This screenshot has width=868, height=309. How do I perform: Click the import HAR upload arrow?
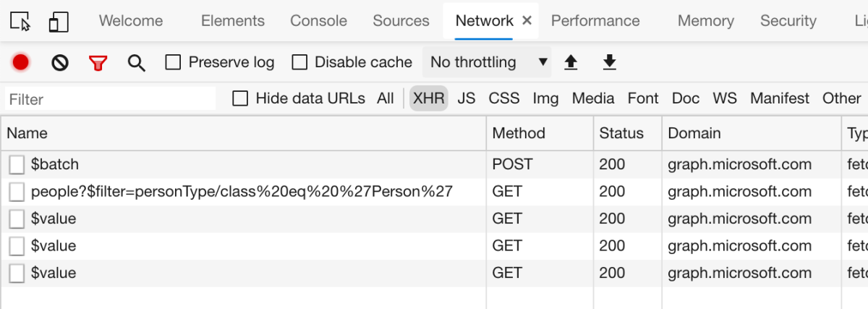pos(571,63)
